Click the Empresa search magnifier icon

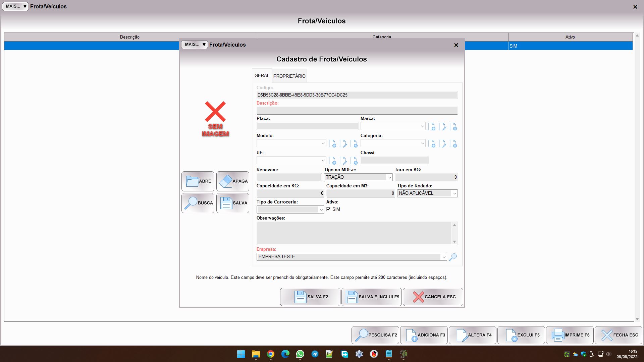[453, 257]
